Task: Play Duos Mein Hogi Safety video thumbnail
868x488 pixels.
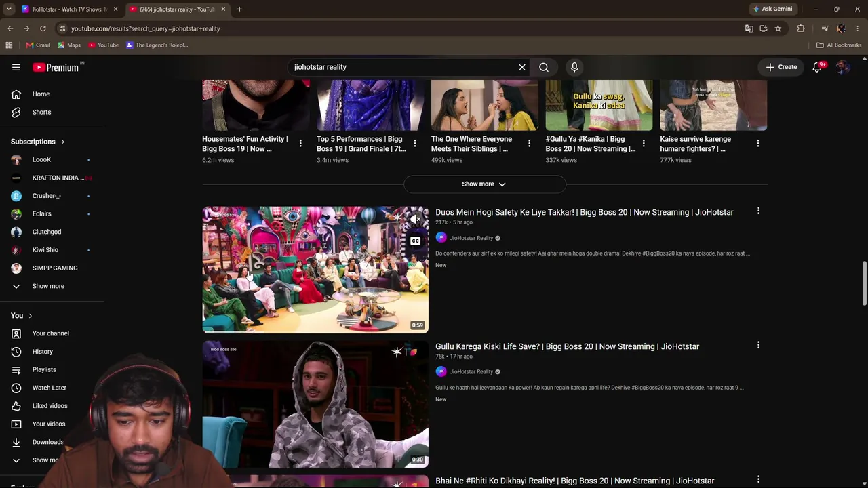Action: click(x=315, y=270)
